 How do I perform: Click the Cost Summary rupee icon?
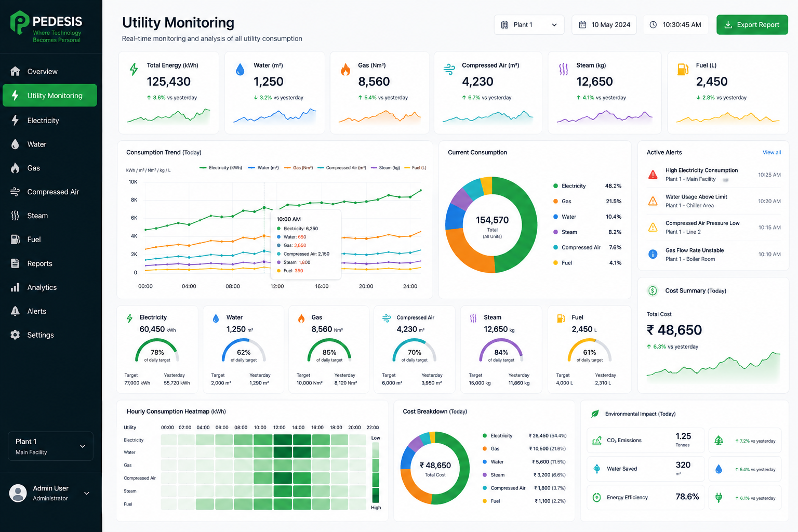click(653, 291)
